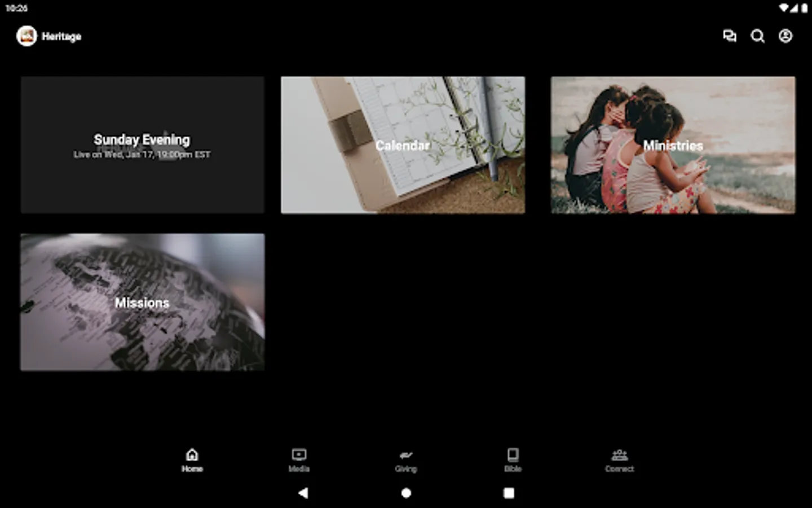Screen dimensions: 812x508
Task: Click the Heritage church logo
Action: pyautogui.click(x=27, y=36)
